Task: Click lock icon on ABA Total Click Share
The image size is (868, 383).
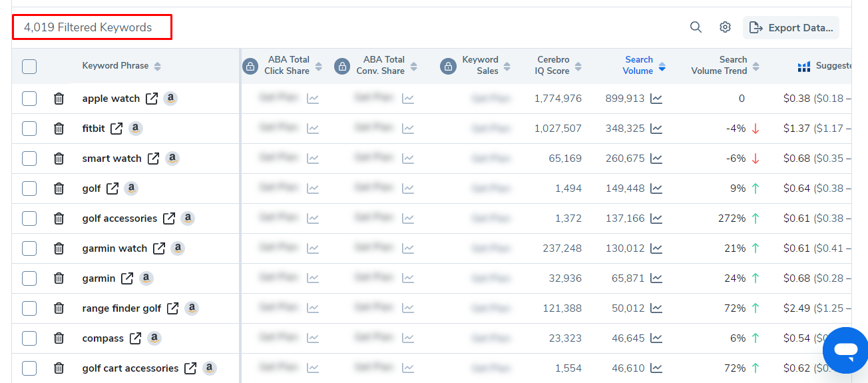Action: pyautogui.click(x=250, y=66)
